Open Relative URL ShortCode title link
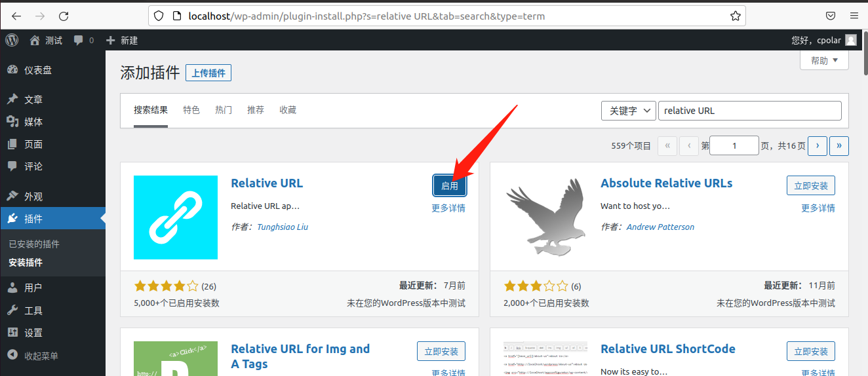The image size is (868, 376). pyautogui.click(x=668, y=348)
